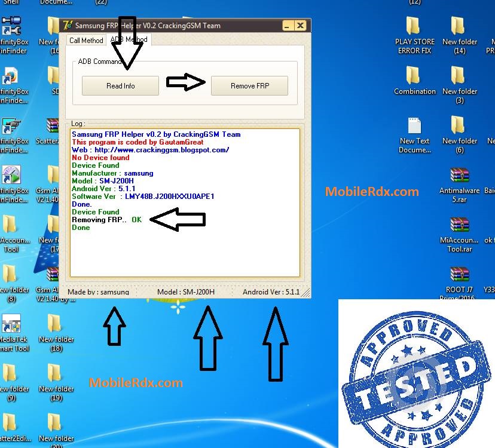The height and width of the screenshot is (448, 495).
Task: Select the 'Android Ver : 5.1.1' log line
Action: point(103,189)
